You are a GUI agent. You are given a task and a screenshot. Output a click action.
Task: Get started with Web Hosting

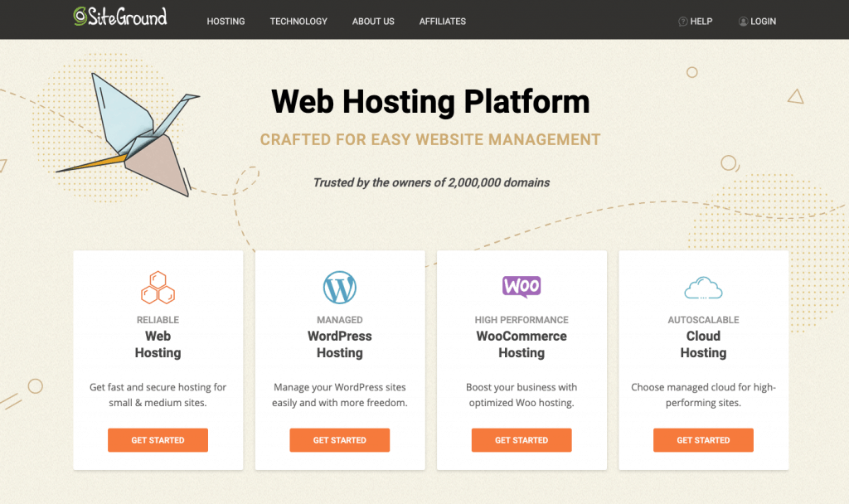158,440
